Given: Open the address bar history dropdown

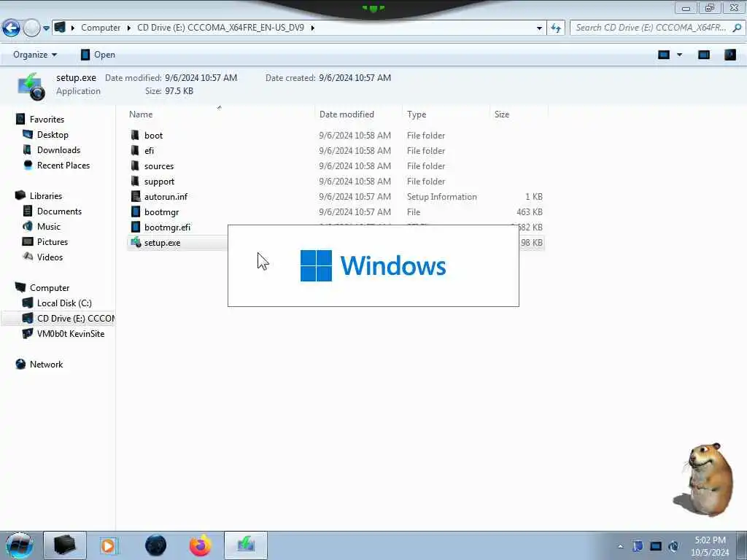Looking at the screenshot, I should [x=539, y=28].
